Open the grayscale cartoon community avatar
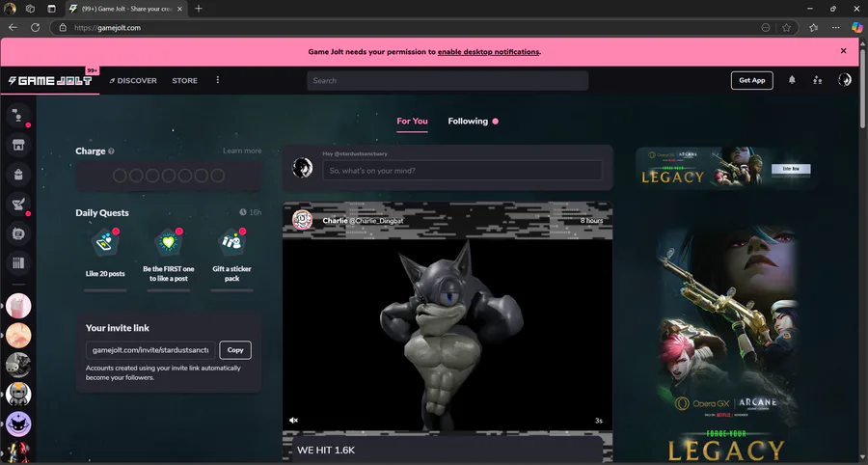The height and width of the screenshot is (465, 868). (18, 365)
